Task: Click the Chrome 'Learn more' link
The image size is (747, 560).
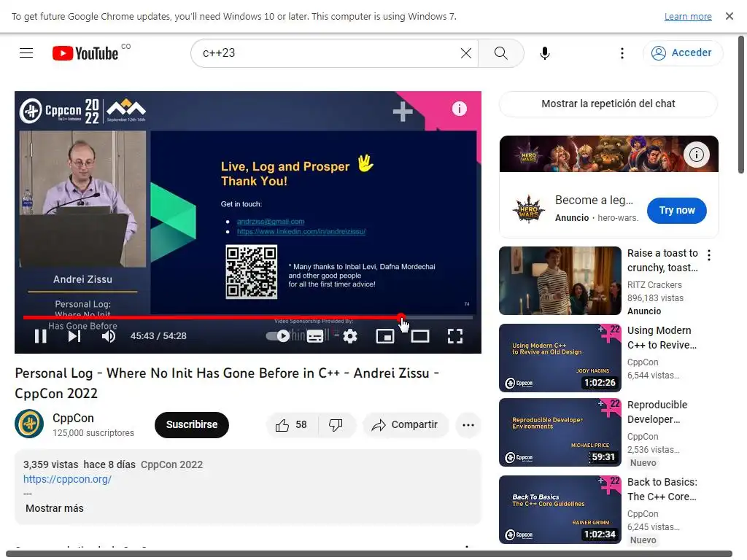Action: 688,16
